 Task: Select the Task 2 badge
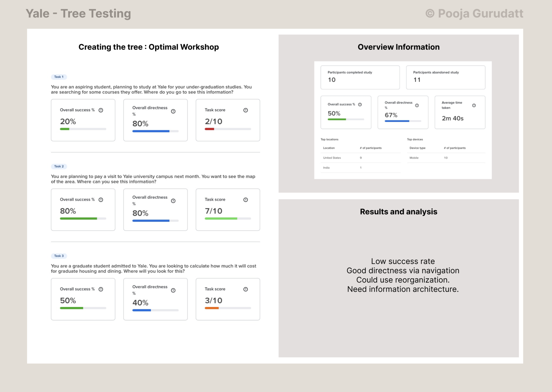(59, 166)
